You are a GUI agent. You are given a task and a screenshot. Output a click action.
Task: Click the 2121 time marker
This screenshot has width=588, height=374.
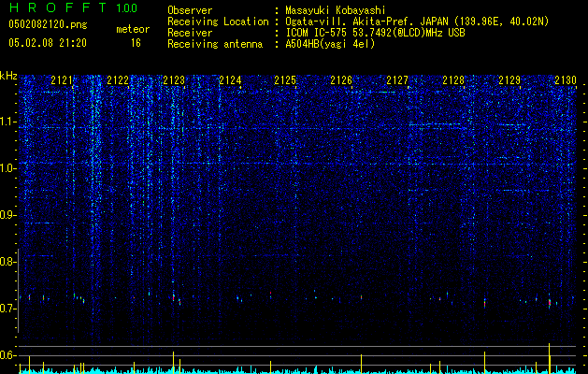62,80
